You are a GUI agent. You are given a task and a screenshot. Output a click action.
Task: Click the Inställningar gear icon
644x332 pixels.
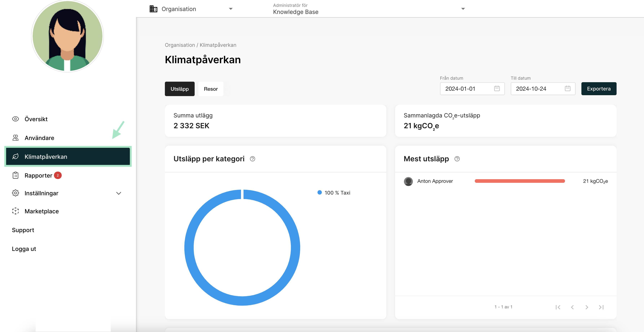(16, 193)
